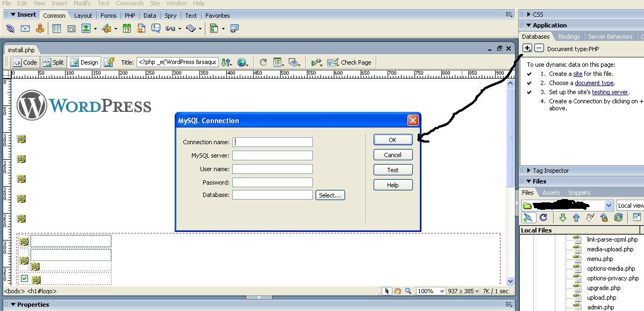The width and height of the screenshot is (644, 311).
Task: Click Select... next to Database field
Action: (x=330, y=195)
